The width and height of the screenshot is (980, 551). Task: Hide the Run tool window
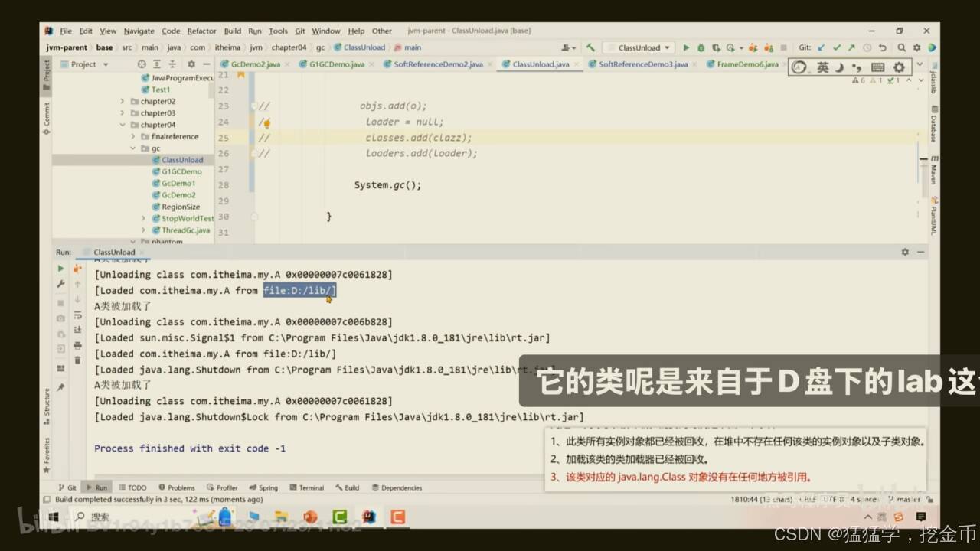pyautogui.click(x=921, y=252)
